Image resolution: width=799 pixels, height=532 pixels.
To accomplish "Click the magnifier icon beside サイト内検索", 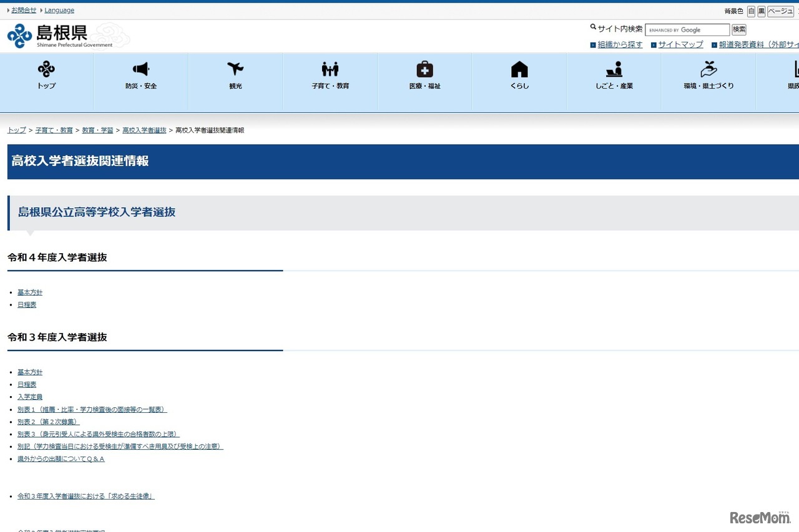I will pos(592,27).
